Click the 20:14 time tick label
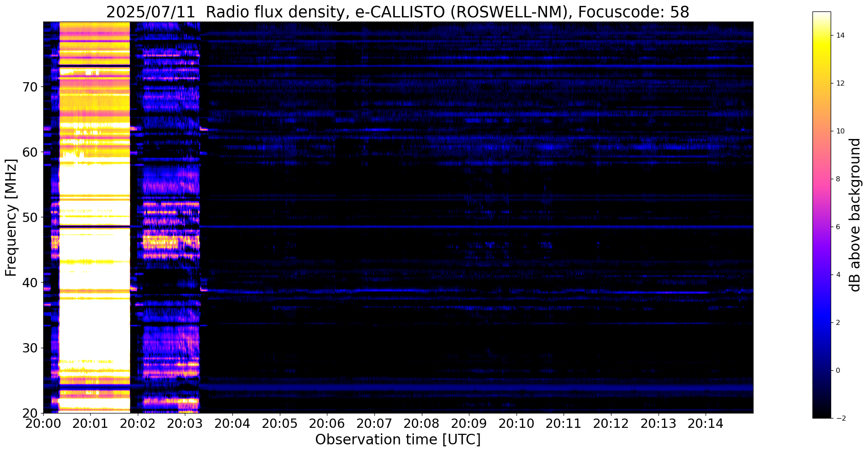The width and height of the screenshot is (868, 452). [706, 424]
